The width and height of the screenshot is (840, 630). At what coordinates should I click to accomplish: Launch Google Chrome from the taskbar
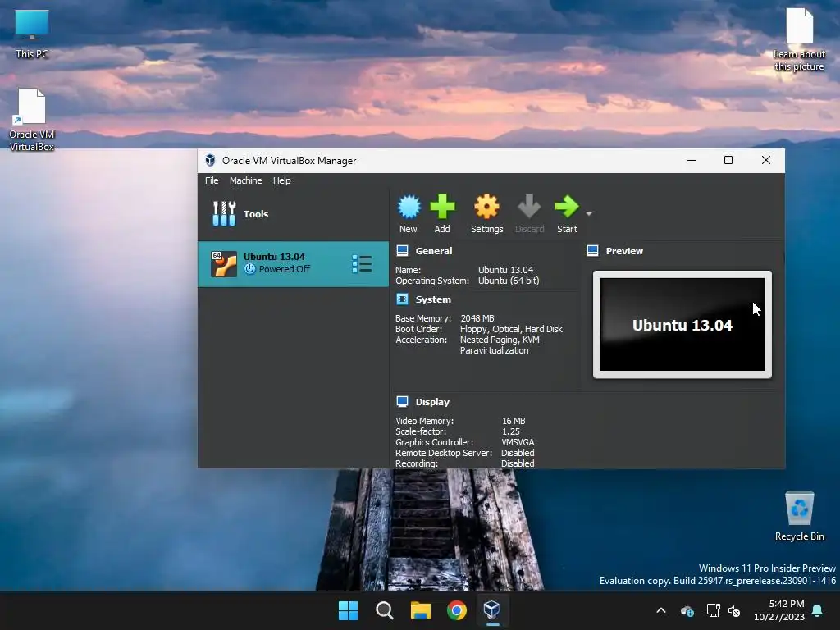[x=456, y=610]
